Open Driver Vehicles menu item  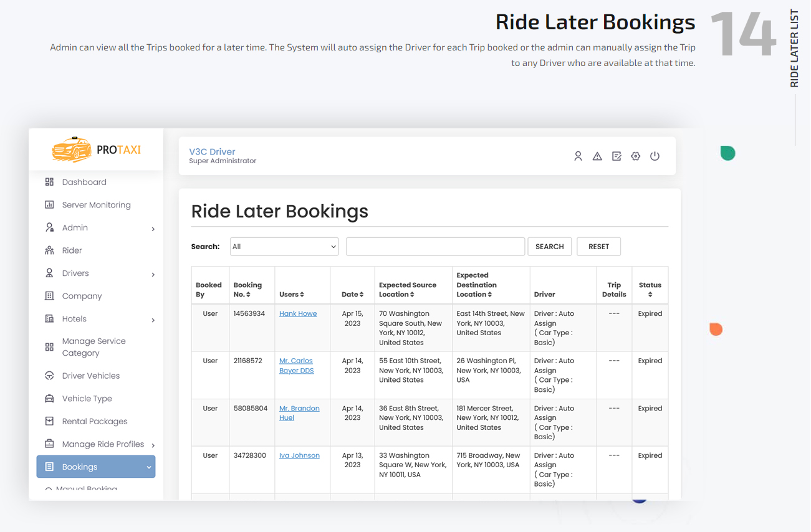tap(91, 376)
